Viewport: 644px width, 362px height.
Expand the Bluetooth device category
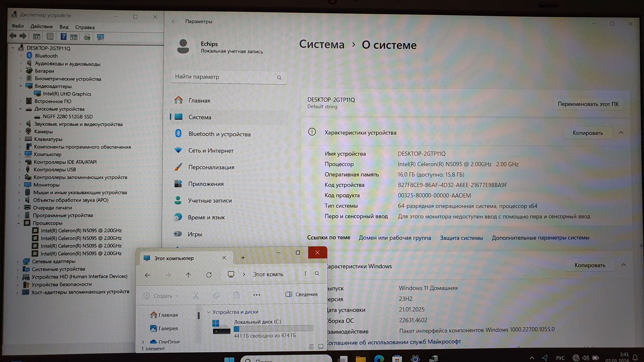21,56
